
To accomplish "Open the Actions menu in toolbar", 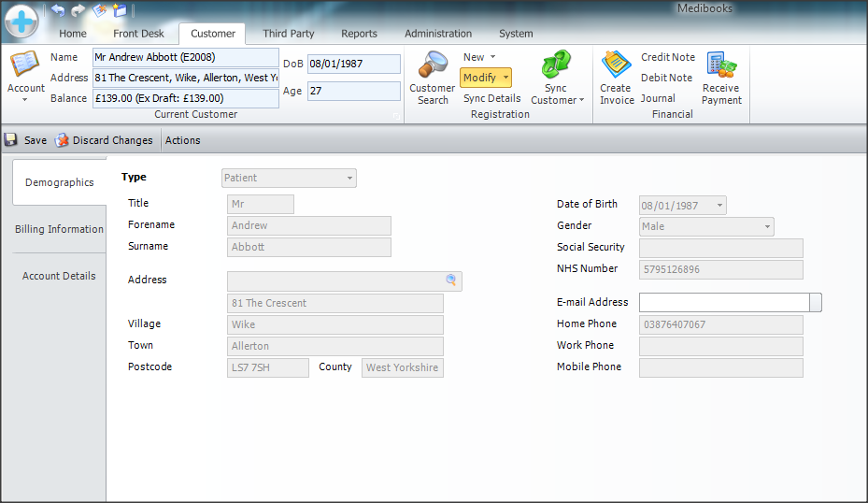I will 183,140.
